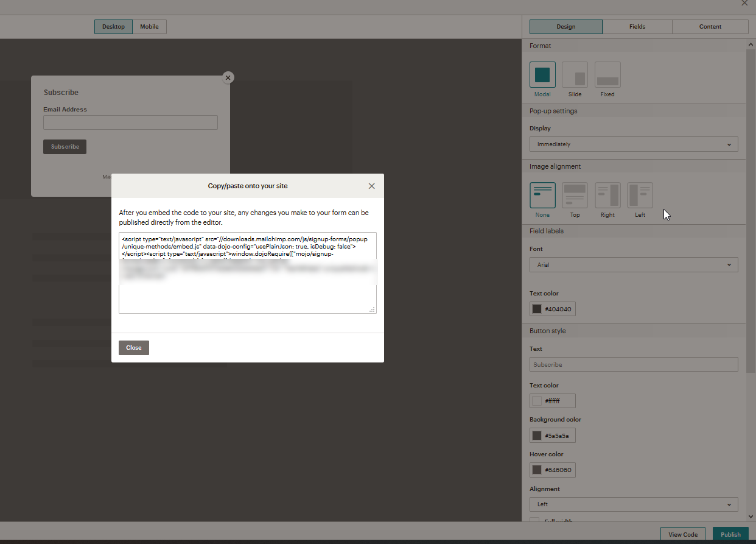Open the Design tab
The width and height of the screenshot is (756, 544).
(566, 27)
